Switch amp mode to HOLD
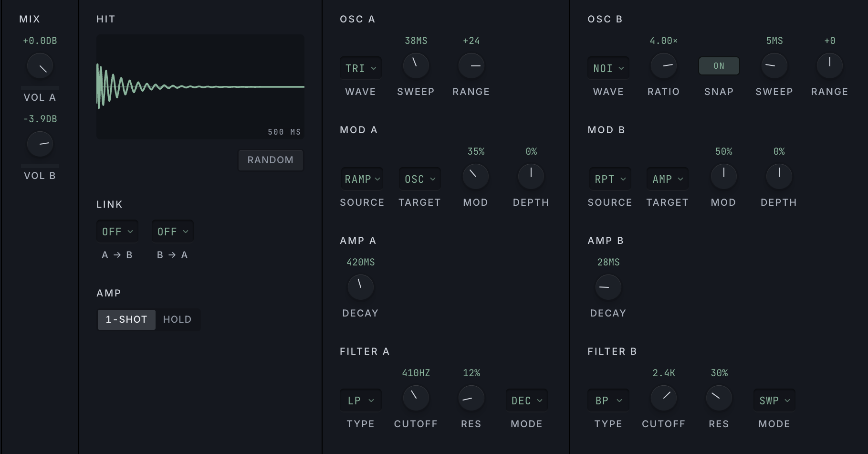The width and height of the screenshot is (868, 454). click(177, 319)
